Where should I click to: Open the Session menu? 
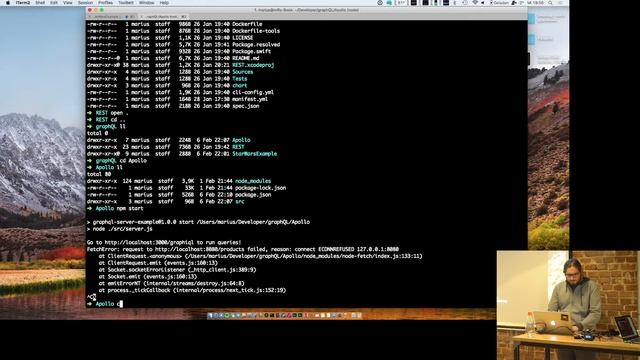[85, 2]
